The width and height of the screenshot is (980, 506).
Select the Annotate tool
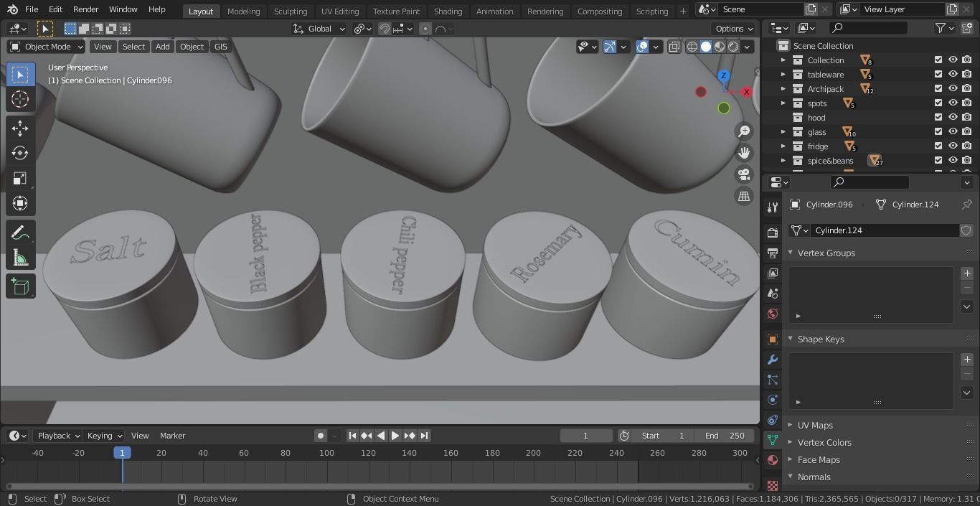[x=20, y=233]
